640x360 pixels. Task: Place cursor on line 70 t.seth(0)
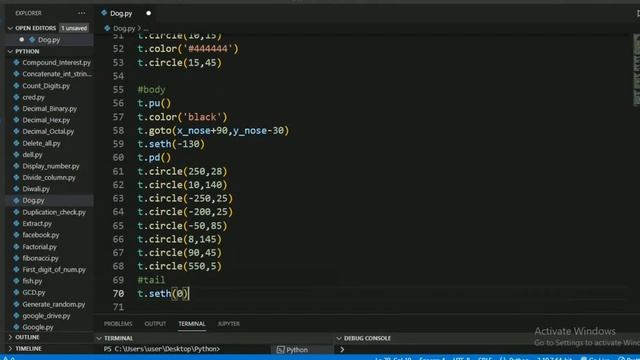163,293
